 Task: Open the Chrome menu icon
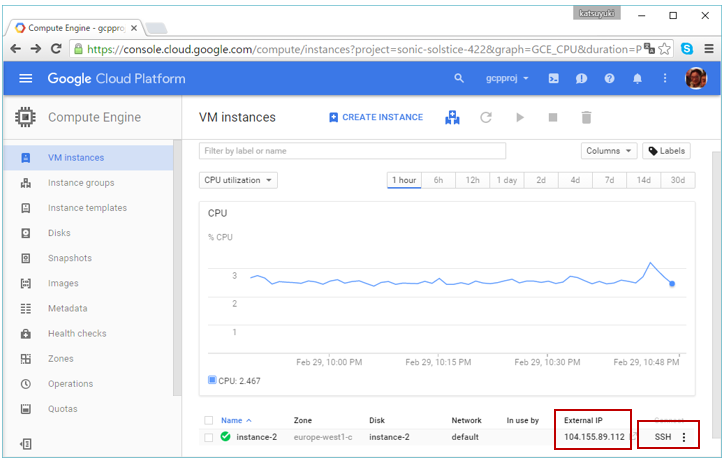pos(709,48)
